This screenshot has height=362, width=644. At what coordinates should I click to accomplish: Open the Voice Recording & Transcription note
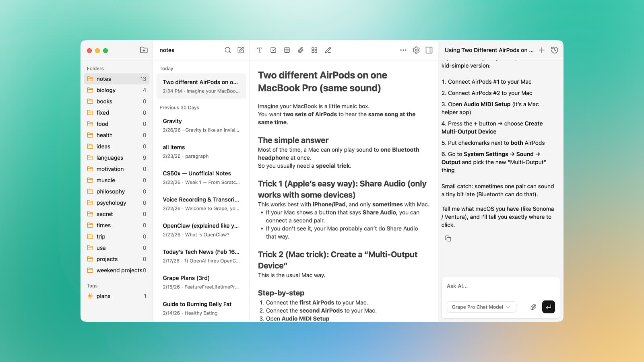201,204
